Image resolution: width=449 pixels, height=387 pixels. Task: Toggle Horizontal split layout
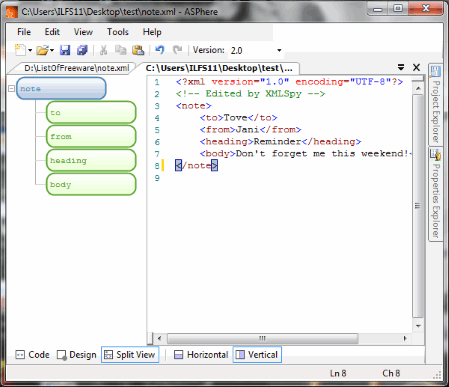(x=201, y=355)
